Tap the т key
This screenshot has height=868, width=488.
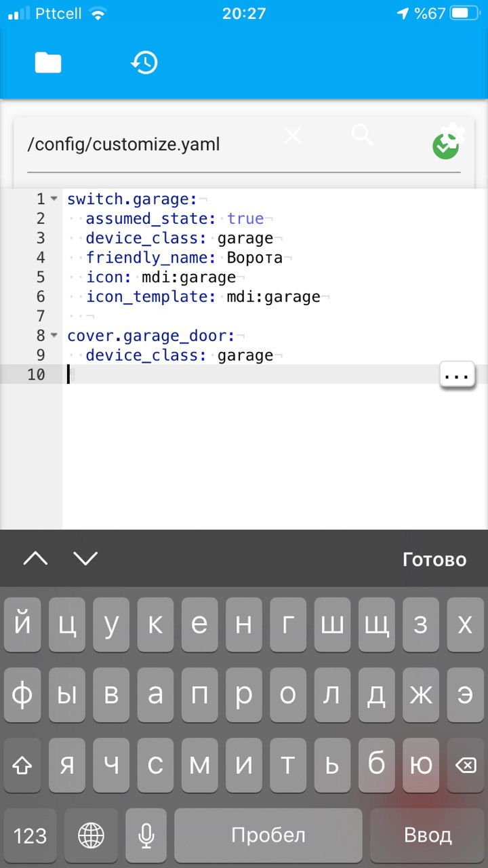pos(288,766)
